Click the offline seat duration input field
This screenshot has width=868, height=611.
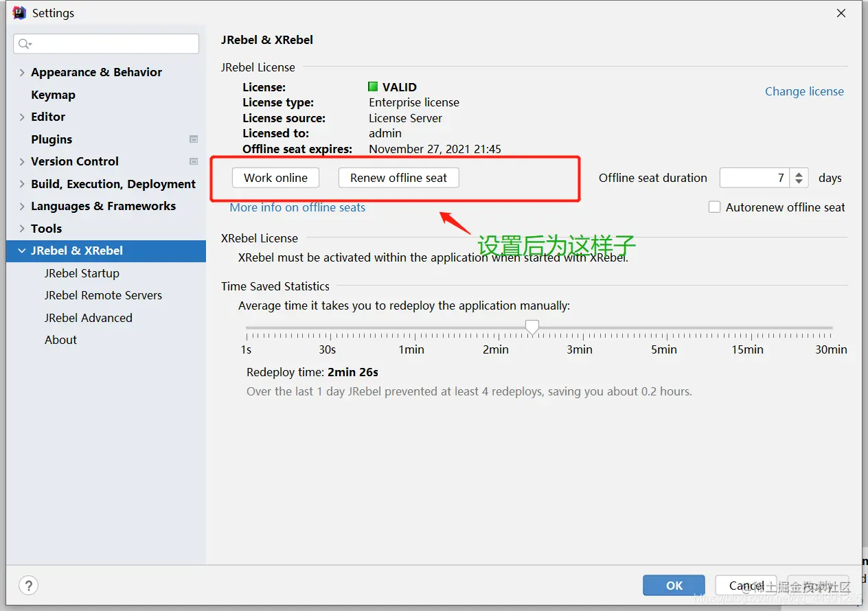[755, 178]
